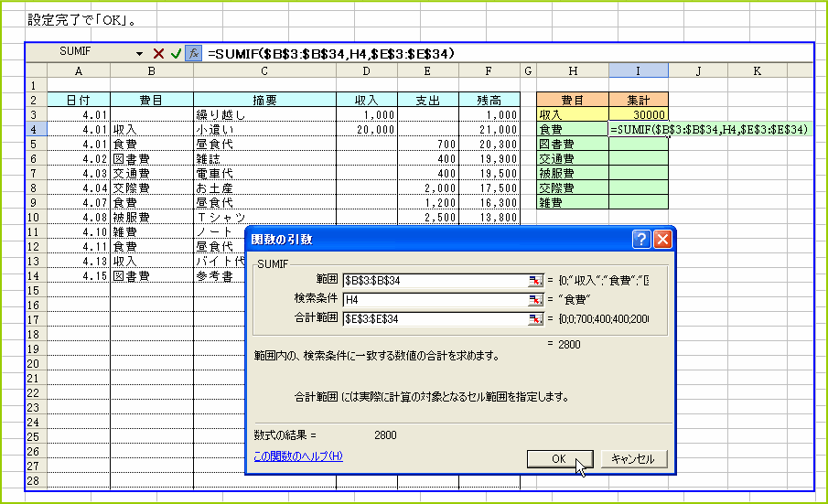Select the 30000 total cell in column I
Image resolution: width=828 pixels, height=504 pixels.
(639, 115)
